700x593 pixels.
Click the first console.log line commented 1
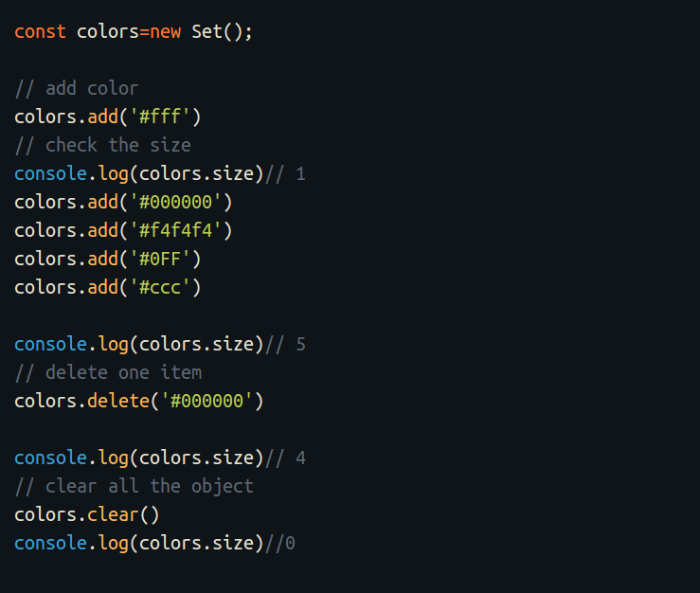160,173
